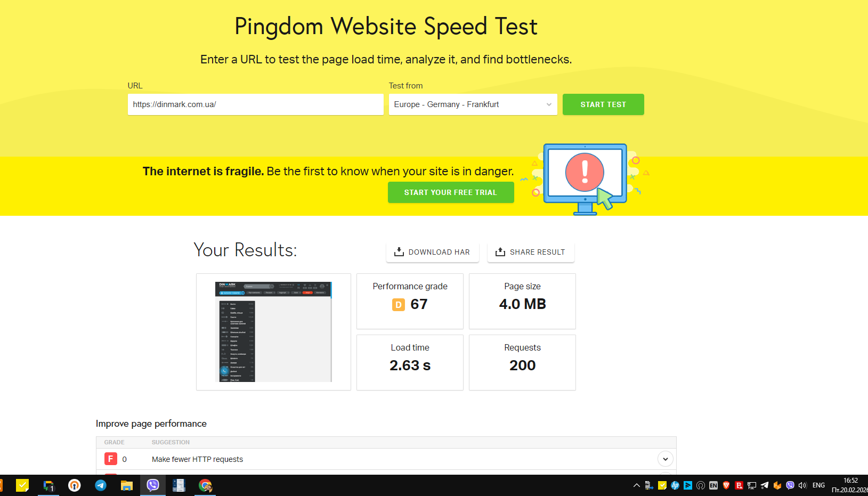Open the calculator app on the taskbar
The image size is (868, 496).
click(179, 485)
